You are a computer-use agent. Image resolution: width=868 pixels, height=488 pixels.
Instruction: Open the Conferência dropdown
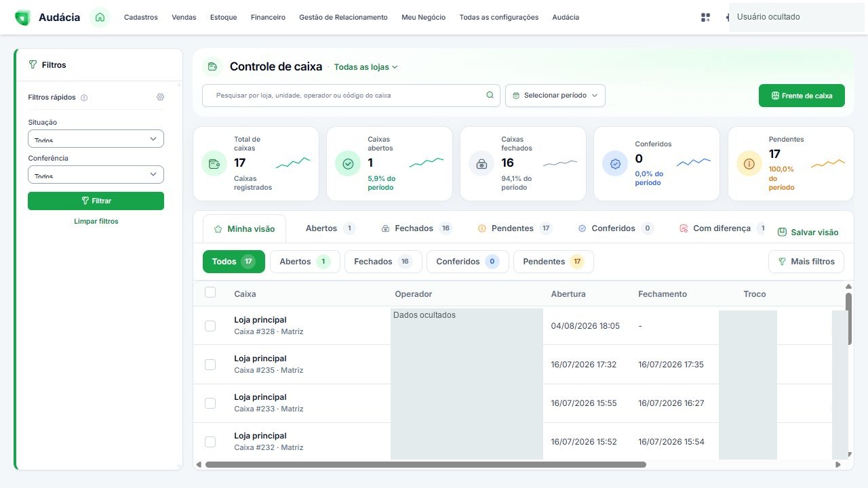click(96, 174)
